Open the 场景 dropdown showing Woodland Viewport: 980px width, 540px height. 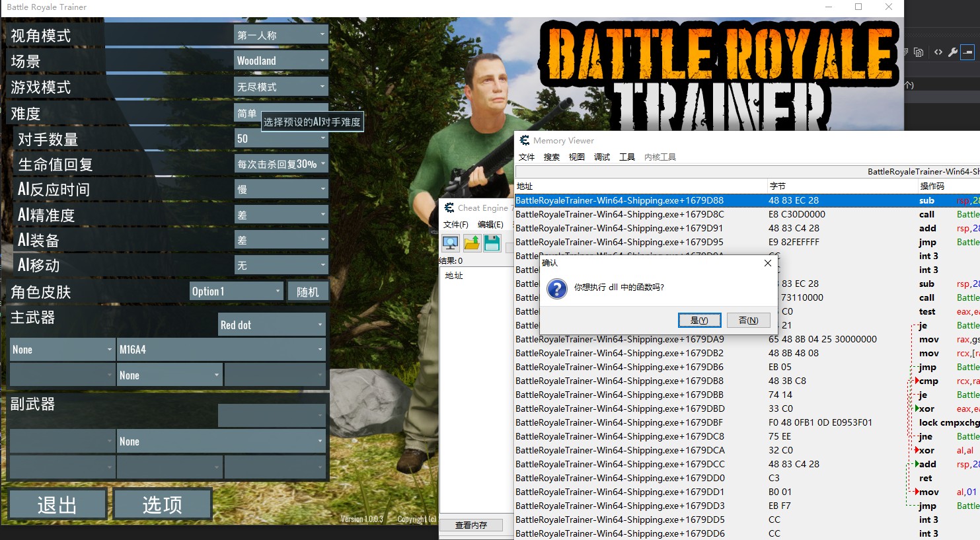point(282,61)
